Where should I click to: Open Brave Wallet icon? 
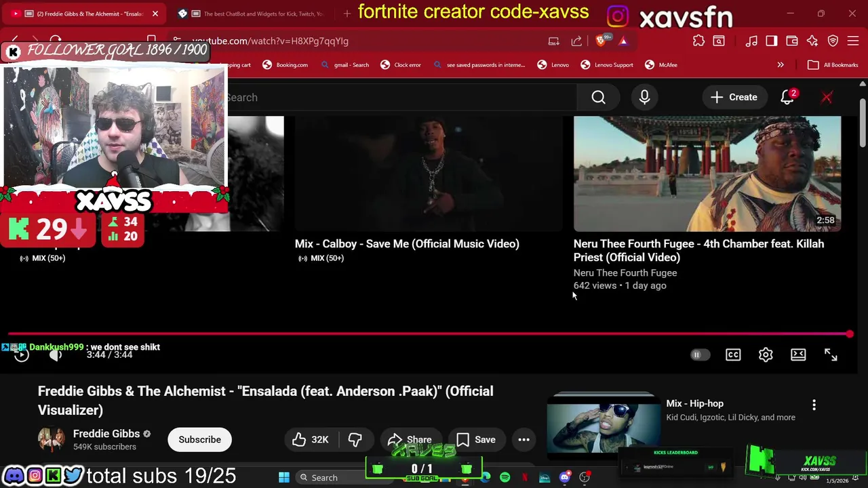pos(792,41)
